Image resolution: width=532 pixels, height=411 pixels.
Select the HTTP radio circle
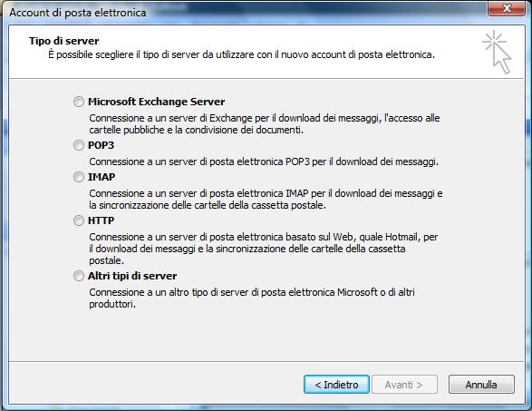tap(78, 220)
